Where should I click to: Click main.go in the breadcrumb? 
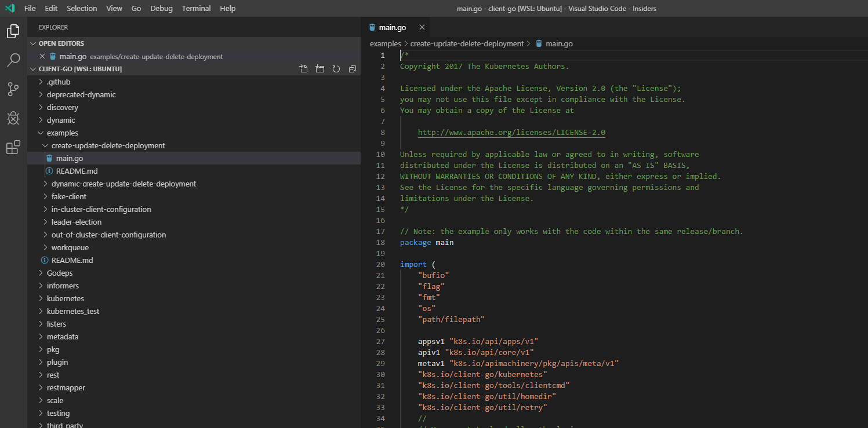559,43
